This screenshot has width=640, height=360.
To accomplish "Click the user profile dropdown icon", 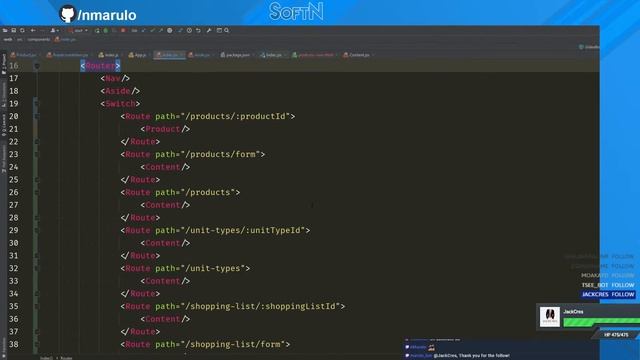I will click(x=54, y=30).
